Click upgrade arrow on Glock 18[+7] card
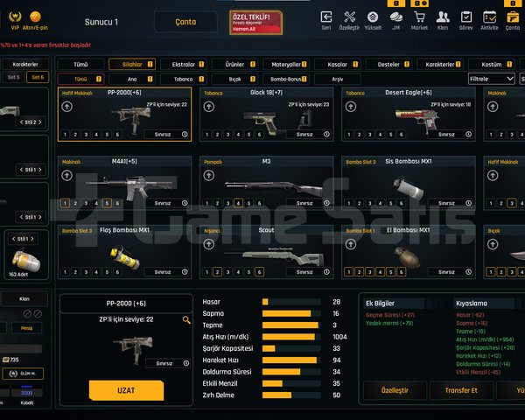The image size is (525, 420). click(209, 107)
